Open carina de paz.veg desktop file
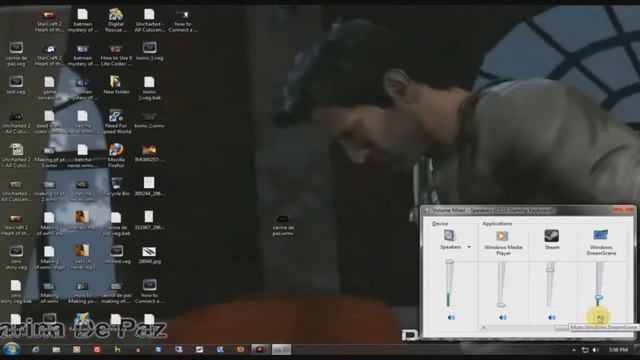Screen dimensions: 640x360 click(x=16, y=54)
